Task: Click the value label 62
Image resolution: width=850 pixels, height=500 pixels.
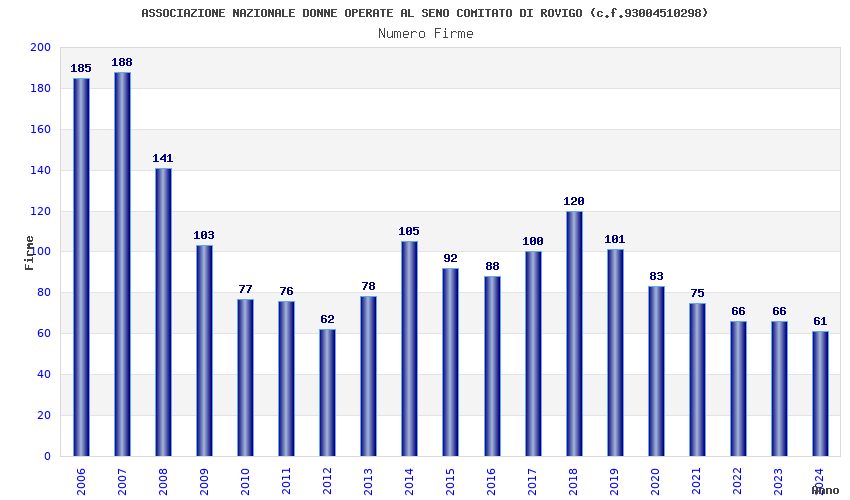Action: pyautogui.click(x=327, y=319)
